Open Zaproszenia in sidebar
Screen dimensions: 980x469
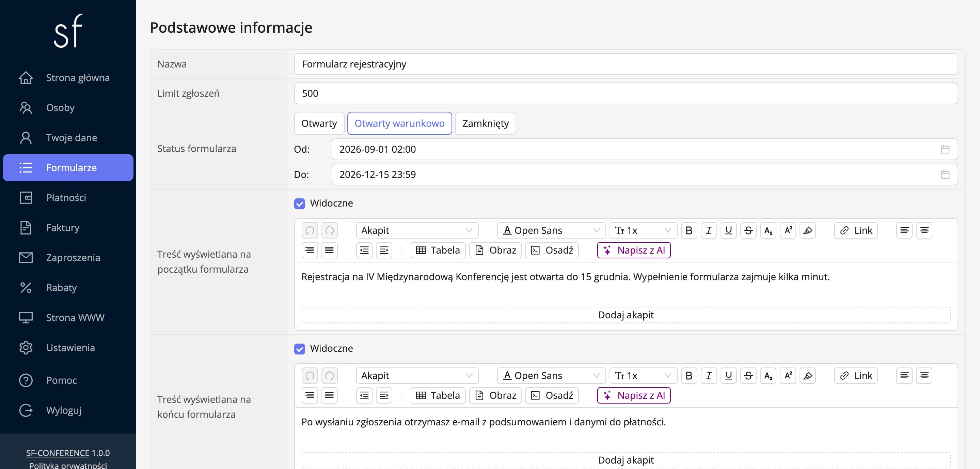68,258
